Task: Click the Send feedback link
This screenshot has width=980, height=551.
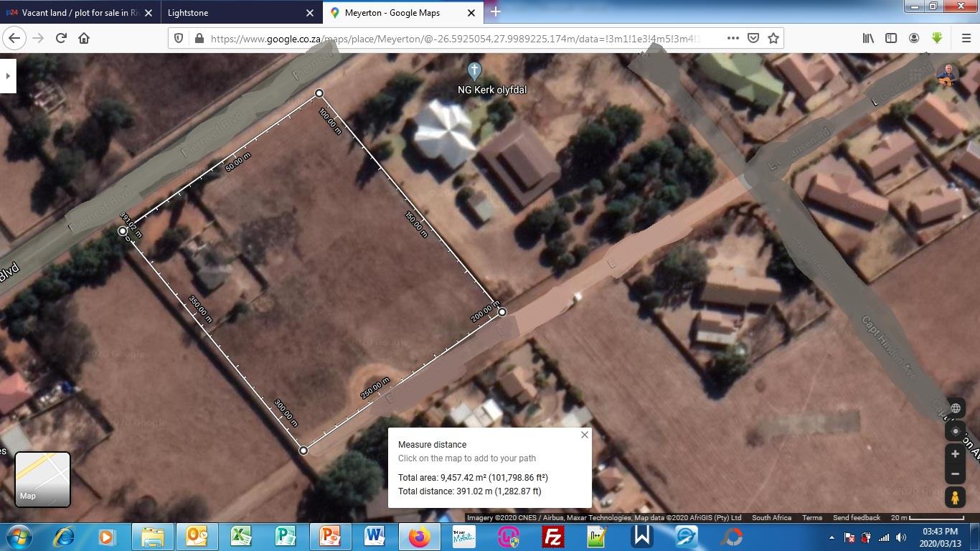Action: click(x=856, y=517)
